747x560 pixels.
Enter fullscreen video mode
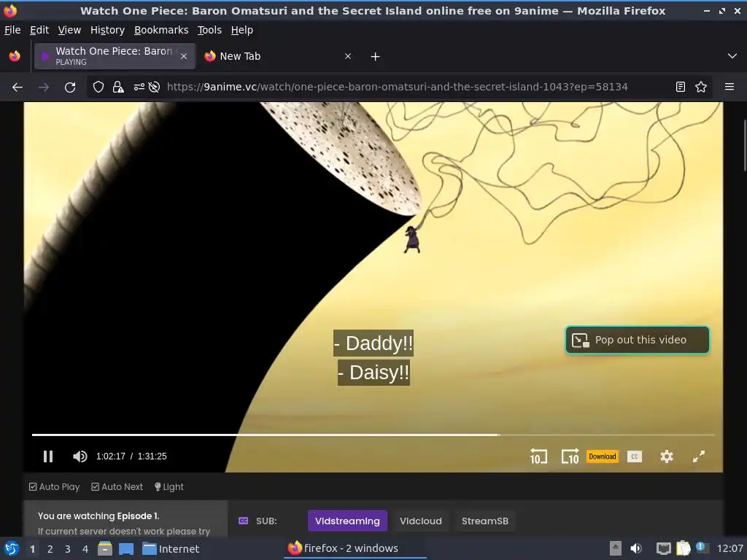click(x=698, y=456)
